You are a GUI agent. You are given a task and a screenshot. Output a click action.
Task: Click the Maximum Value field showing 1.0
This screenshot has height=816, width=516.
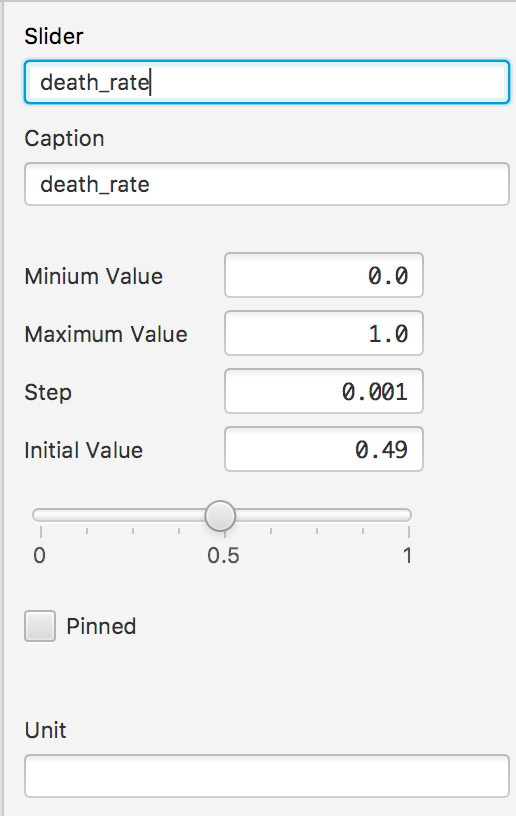[x=324, y=334]
